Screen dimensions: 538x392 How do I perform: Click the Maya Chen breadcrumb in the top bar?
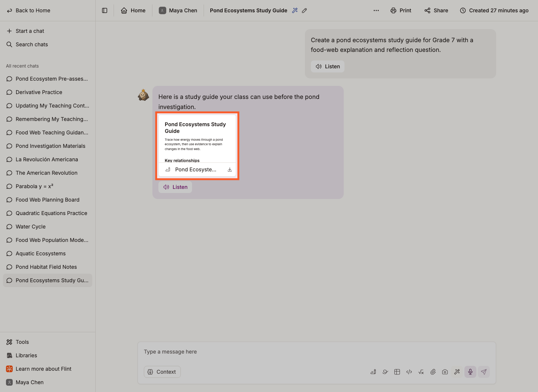point(178,10)
